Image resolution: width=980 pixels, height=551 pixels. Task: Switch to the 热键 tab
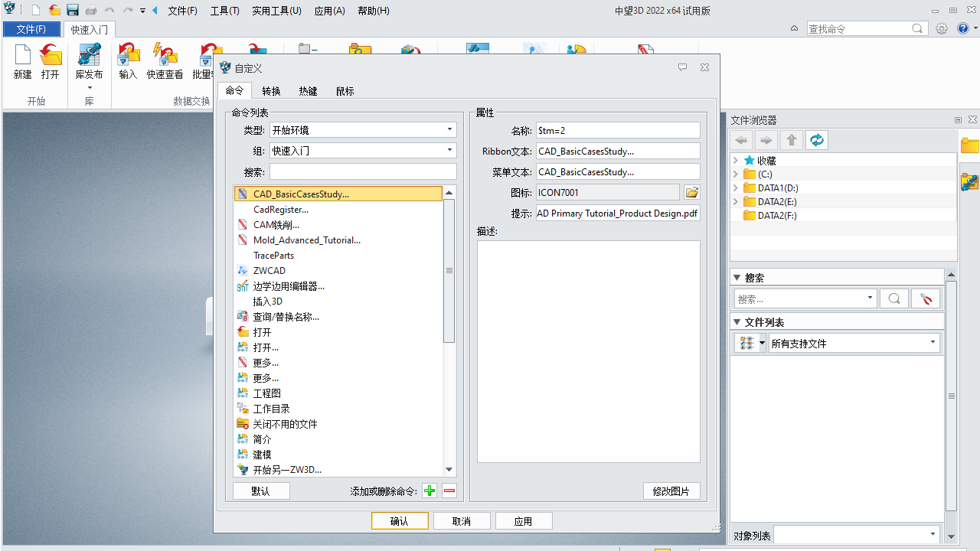pyautogui.click(x=308, y=91)
